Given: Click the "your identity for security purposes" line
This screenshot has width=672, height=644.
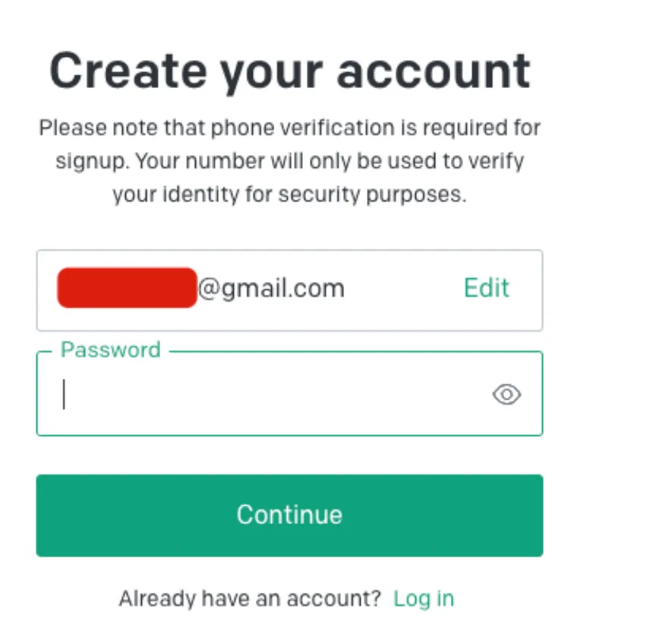Looking at the screenshot, I should pos(289,194).
